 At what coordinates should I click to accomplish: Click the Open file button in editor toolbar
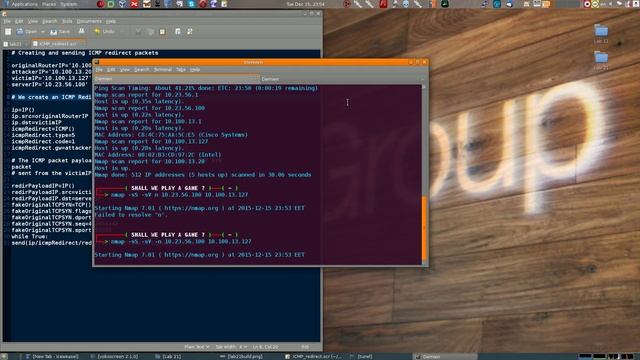(x=27, y=31)
